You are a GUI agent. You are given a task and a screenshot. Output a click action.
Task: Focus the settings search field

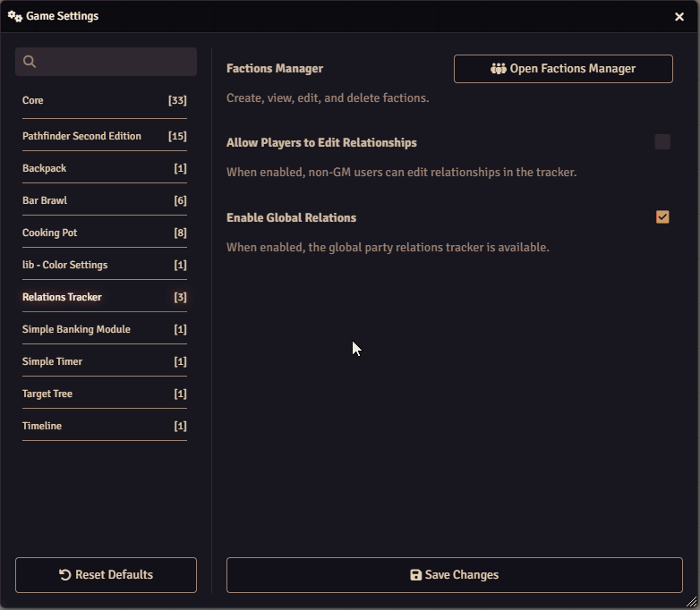click(115, 62)
